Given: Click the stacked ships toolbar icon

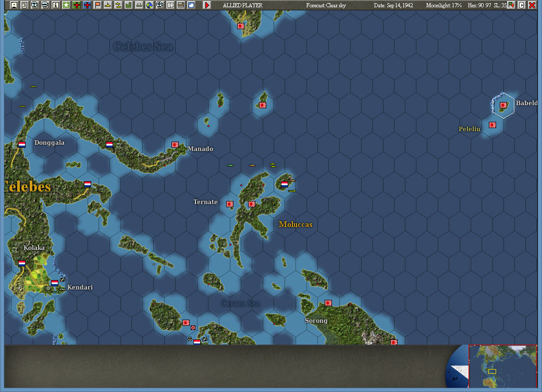Looking at the screenshot, I should (117, 5).
